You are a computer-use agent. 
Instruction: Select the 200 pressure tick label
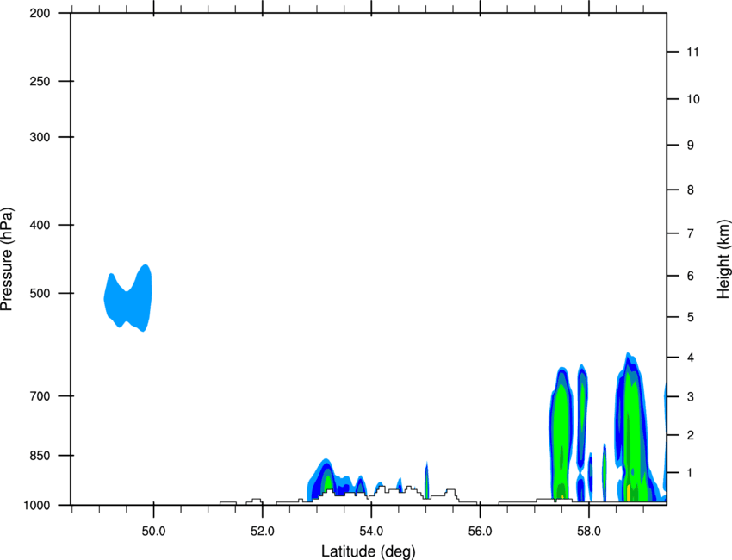[x=40, y=13]
